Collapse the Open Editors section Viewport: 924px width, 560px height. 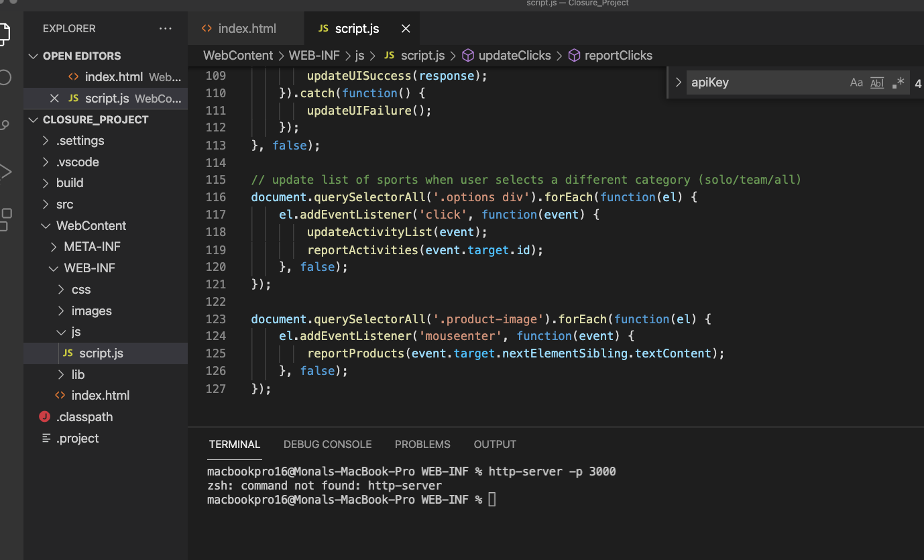click(34, 56)
